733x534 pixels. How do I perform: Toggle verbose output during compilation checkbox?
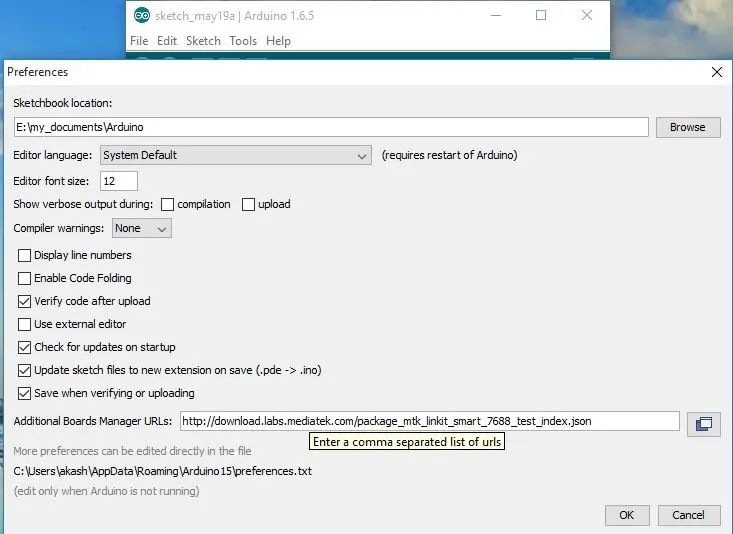click(x=167, y=204)
